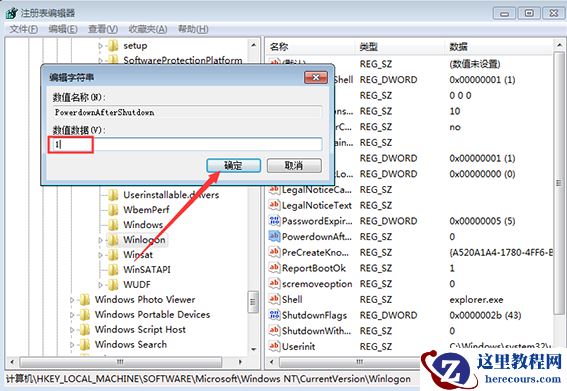Click the ReportBootOk string value icon
The height and width of the screenshot is (391, 567).
point(274,268)
